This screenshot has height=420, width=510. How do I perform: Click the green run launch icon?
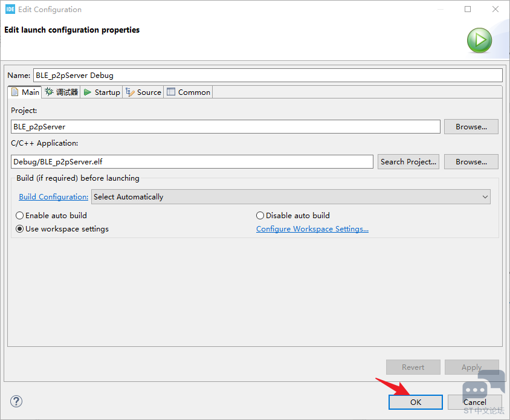pyautogui.click(x=479, y=40)
